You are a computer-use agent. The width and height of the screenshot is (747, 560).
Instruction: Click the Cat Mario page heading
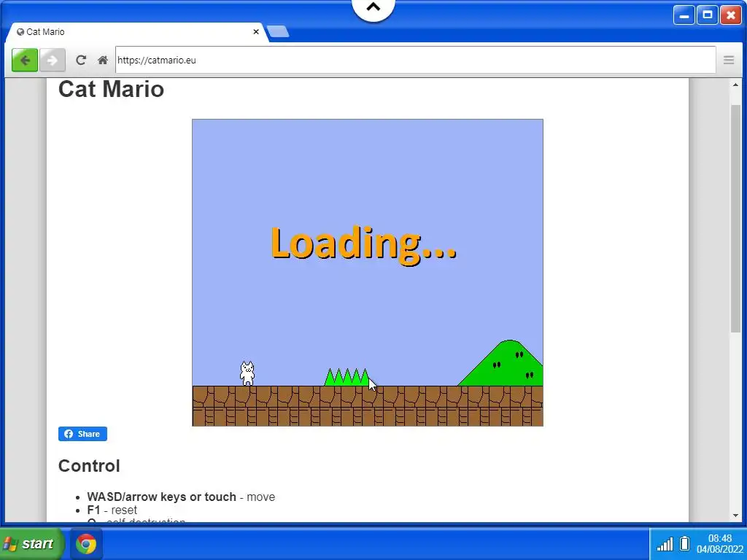pyautogui.click(x=111, y=90)
